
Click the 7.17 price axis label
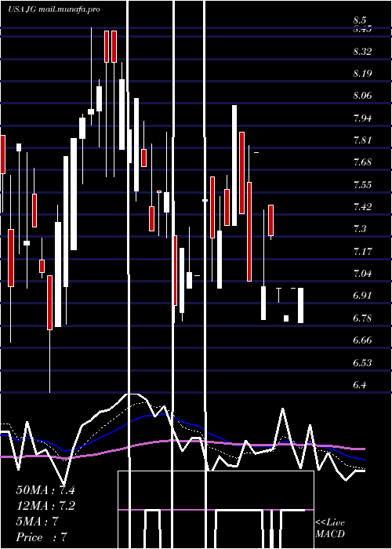tap(362, 251)
